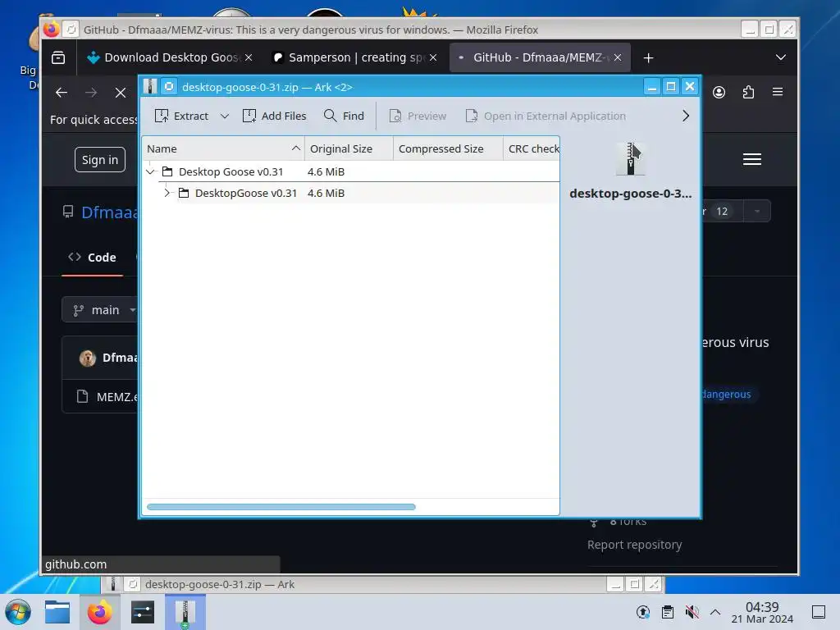Expand the DesktopGoose v0.31 subfolder

(167, 193)
